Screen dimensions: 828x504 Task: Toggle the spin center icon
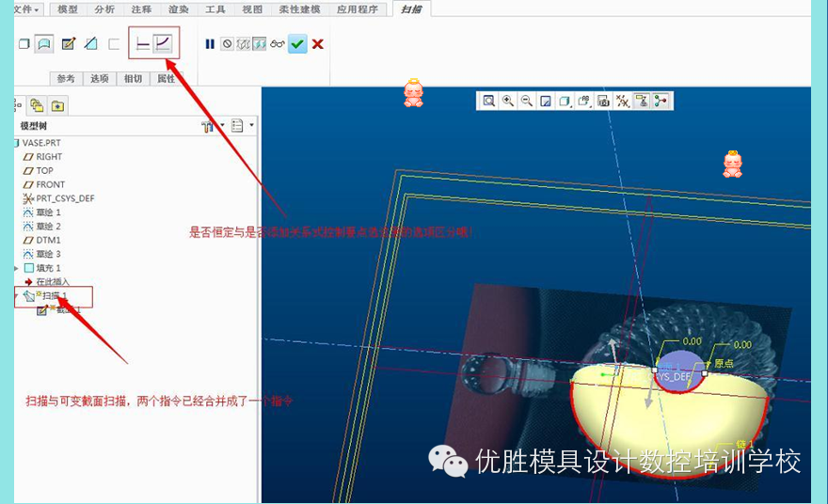coord(661,101)
